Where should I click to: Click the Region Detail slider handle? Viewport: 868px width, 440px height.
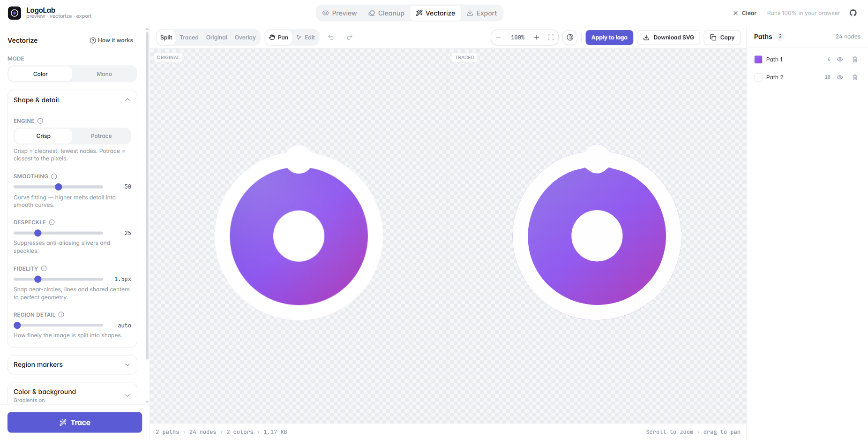point(17,325)
